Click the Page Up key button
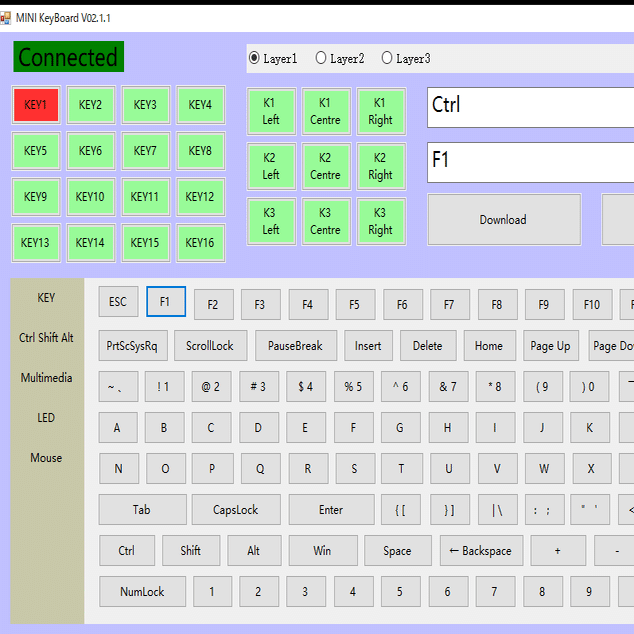Screen dimensions: 634x634 coord(551,346)
